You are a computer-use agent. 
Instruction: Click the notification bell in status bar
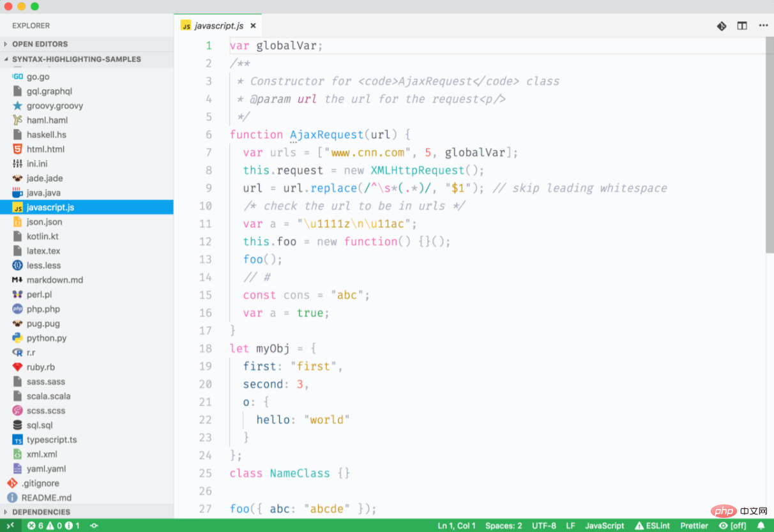click(761, 526)
